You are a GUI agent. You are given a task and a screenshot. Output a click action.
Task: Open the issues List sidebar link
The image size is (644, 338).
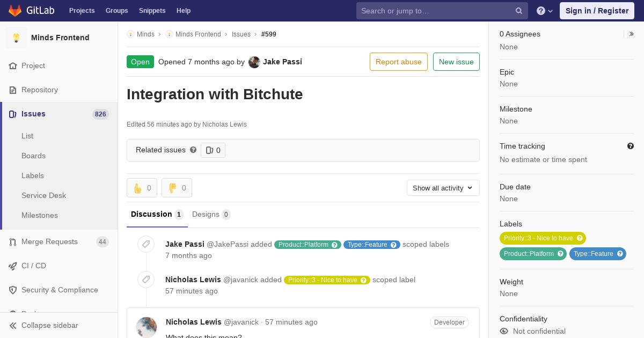[x=27, y=136]
